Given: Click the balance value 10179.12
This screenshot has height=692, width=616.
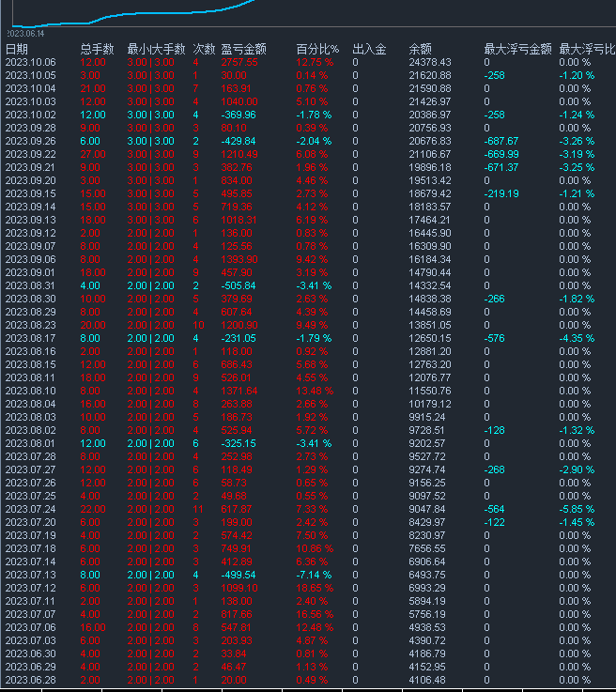Looking at the screenshot, I should coord(430,405).
